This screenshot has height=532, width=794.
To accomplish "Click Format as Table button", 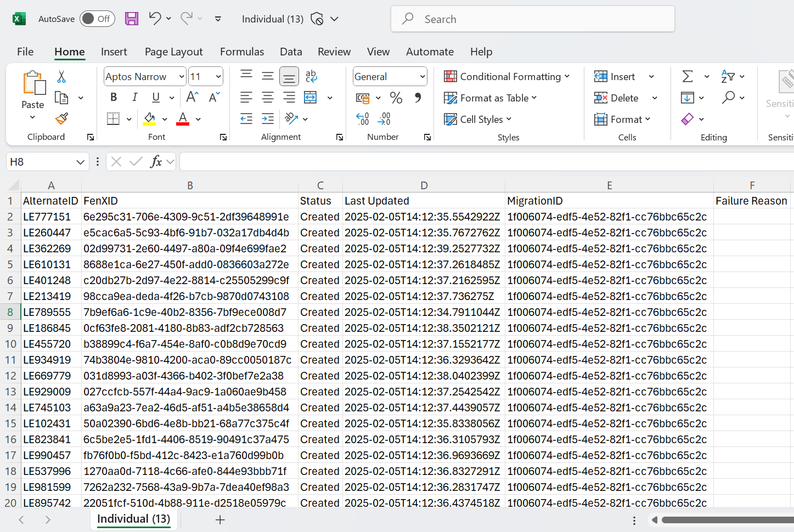I will 490,98.
